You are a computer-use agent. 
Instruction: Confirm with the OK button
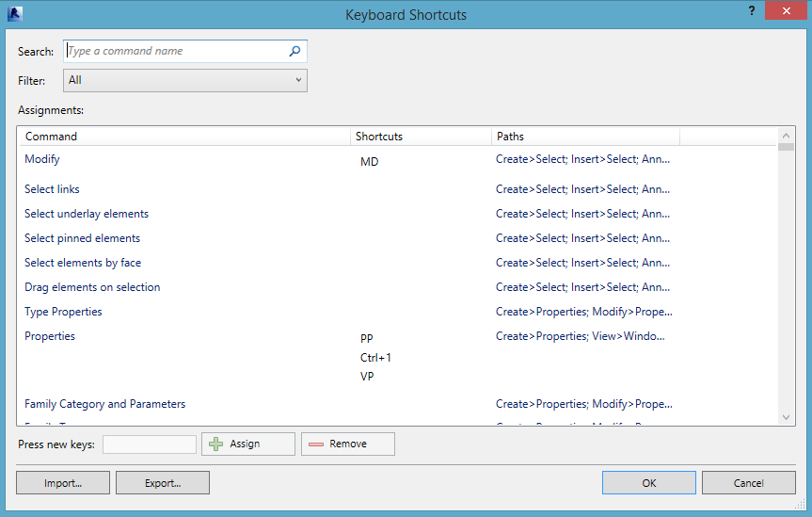coord(649,483)
